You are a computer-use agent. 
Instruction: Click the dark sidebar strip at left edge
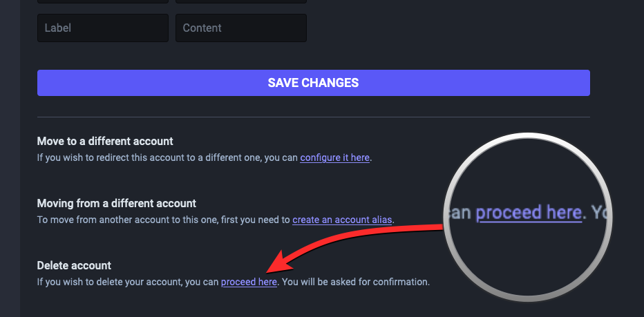pos(10,159)
